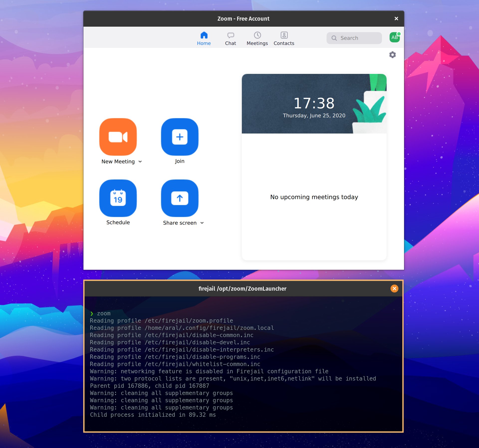Screen dimensions: 479x448
Task: Toggle firejail terminal window visibility
Action: (394, 289)
